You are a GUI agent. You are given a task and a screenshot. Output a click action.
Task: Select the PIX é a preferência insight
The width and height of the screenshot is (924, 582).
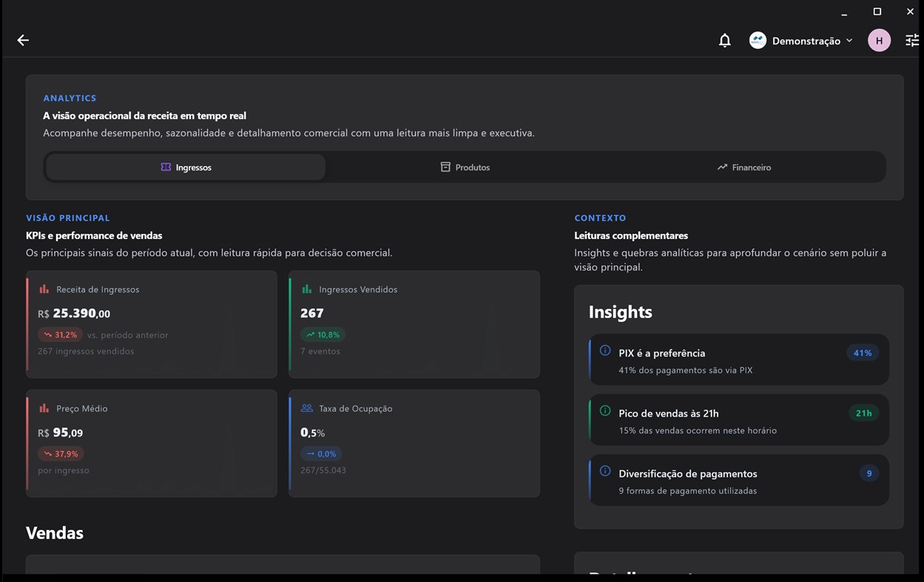click(739, 360)
